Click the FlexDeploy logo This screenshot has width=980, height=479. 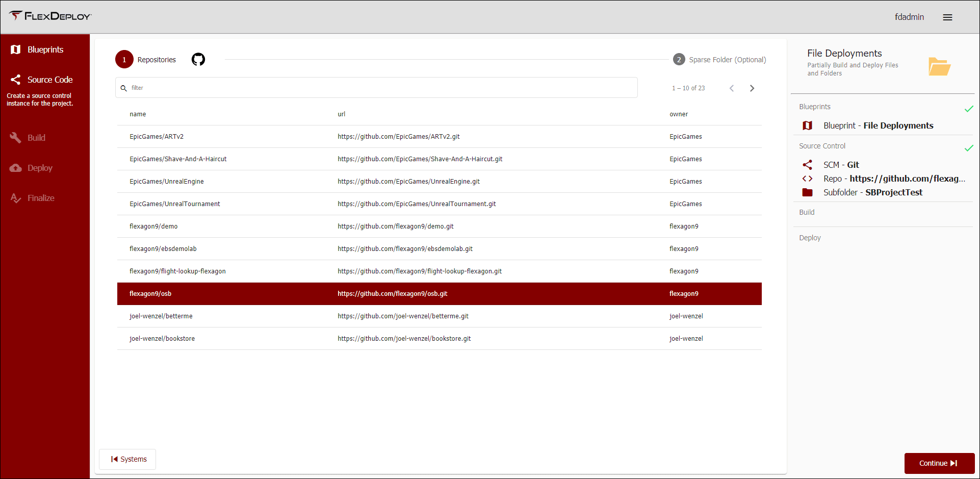pos(50,16)
